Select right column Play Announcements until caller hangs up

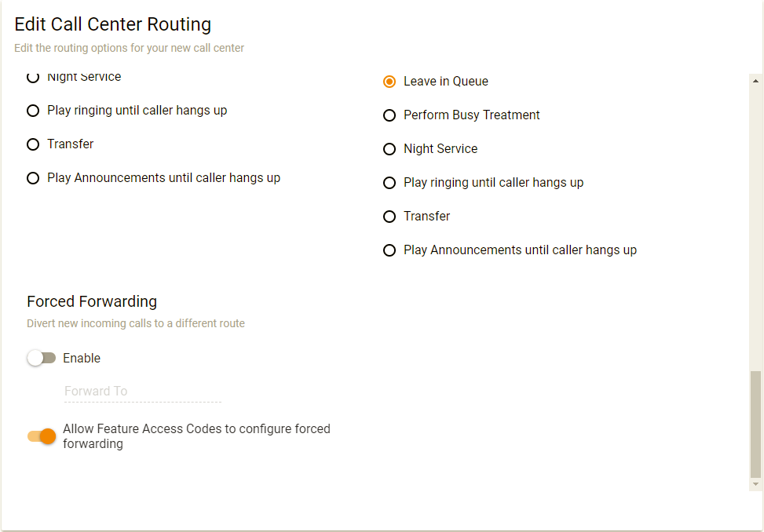click(x=389, y=250)
